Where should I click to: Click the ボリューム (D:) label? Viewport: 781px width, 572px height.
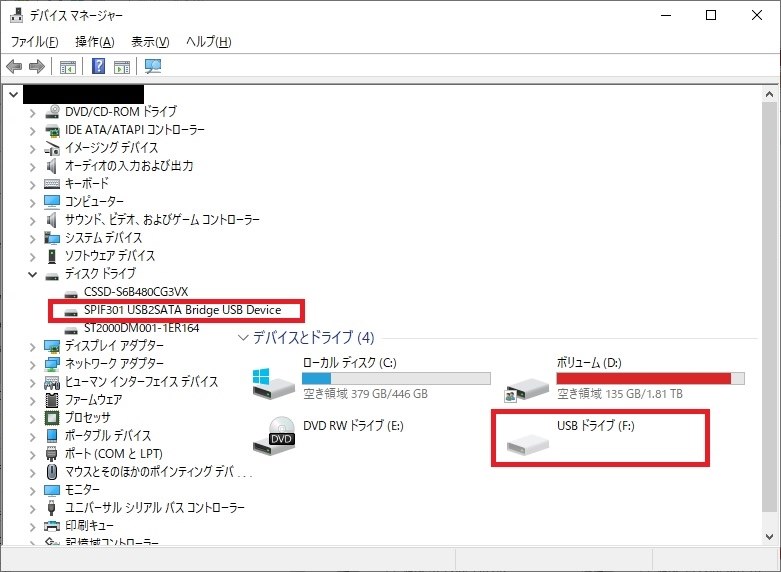(x=589, y=363)
